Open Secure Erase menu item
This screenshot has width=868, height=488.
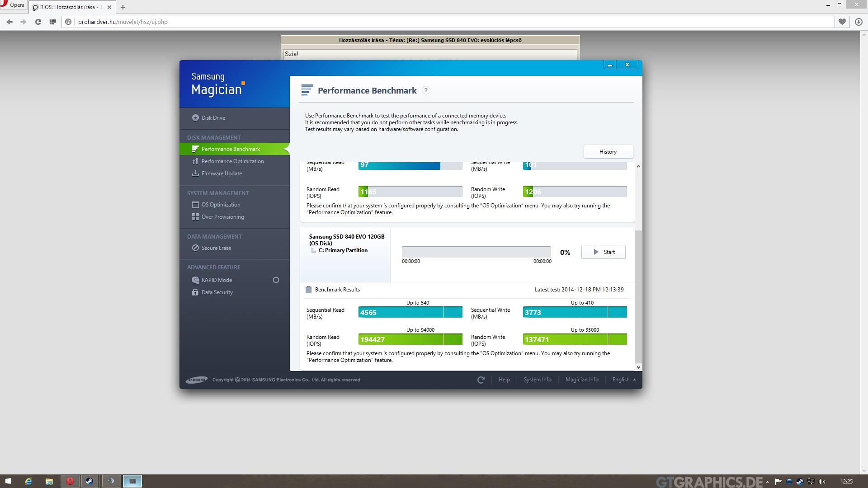point(216,248)
